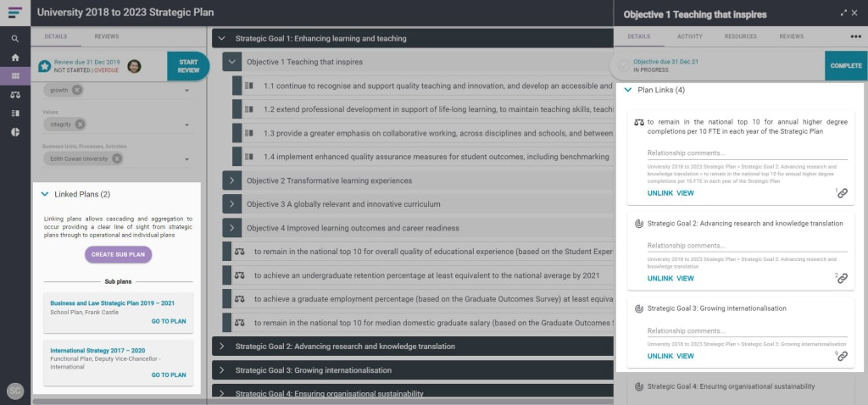The image size is (868, 405).
Task: Open the three-dot more options menu
Action: [856, 37]
